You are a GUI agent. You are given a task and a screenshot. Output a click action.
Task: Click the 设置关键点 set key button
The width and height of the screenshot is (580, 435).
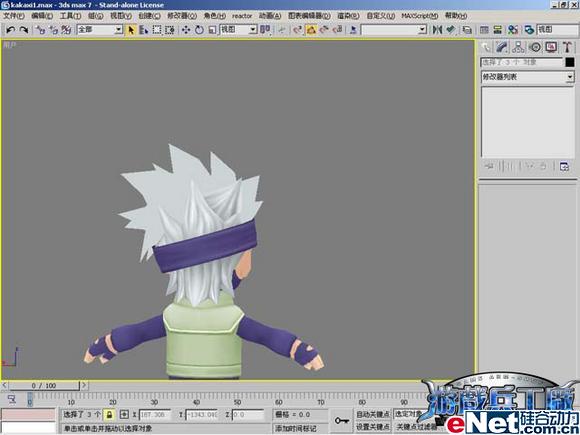click(372, 427)
